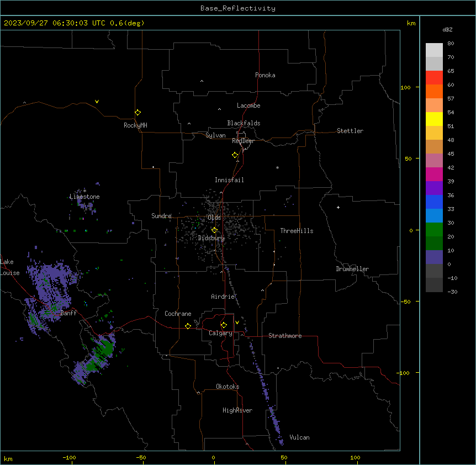Click the green 30 dBZ legend swatch
The image size is (476, 465).
click(x=434, y=230)
